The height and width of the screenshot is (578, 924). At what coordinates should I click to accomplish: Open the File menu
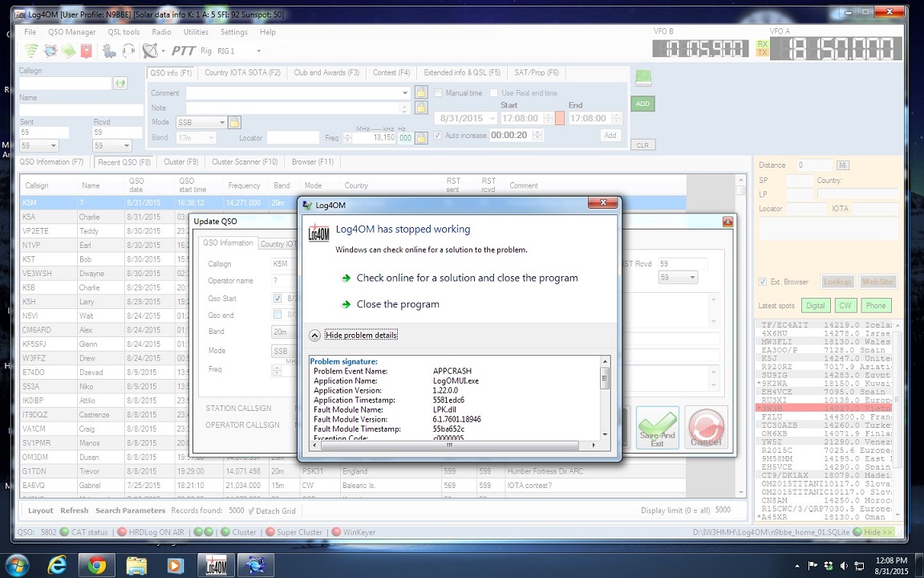pyautogui.click(x=30, y=32)
